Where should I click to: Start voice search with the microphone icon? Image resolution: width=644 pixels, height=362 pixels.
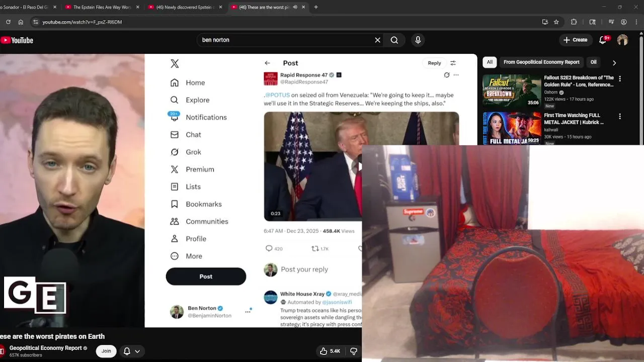pos(418,40)
